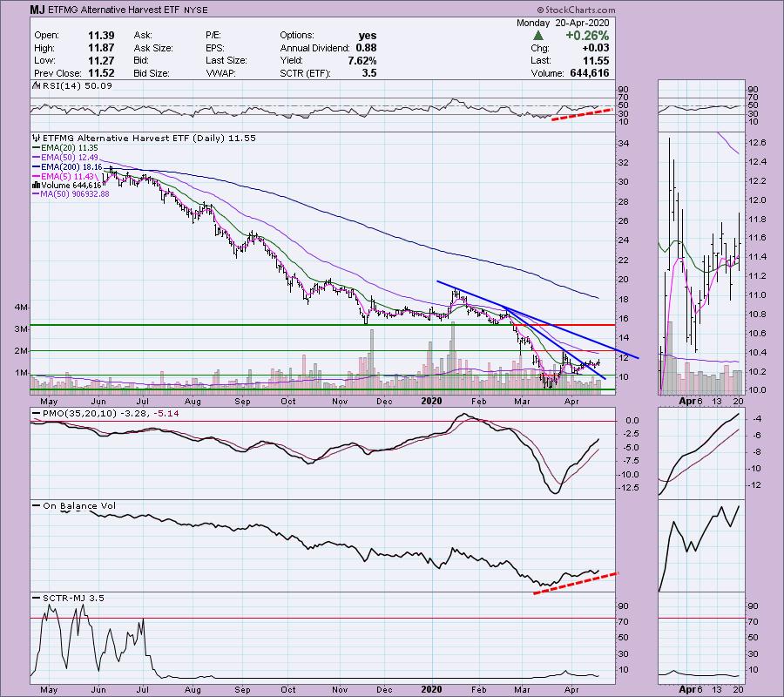This screenshot has width=784, height=697.
Task: Click the RSI(14) 50.09 indicator label
Action: (72, 85)
